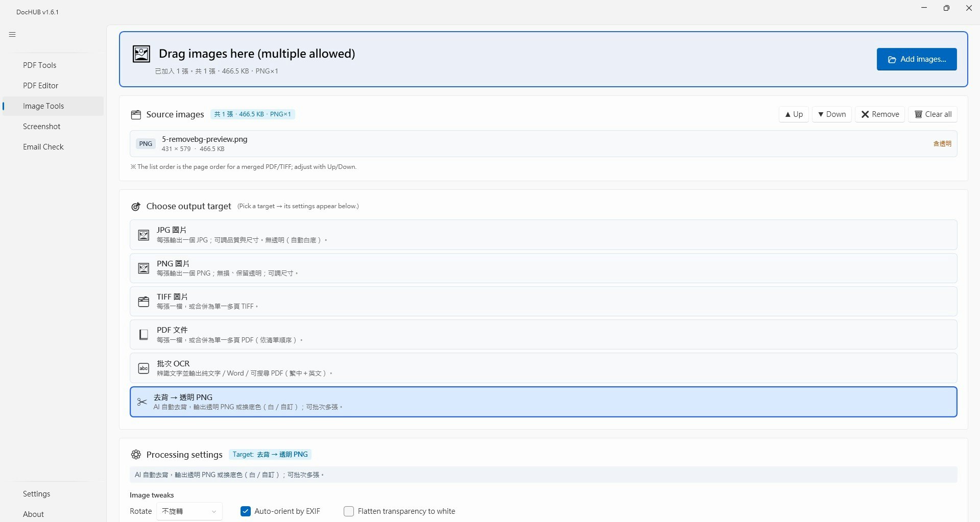Open About page from sidebar
Image resolution: width=980 pixels, height=522 pixels.
pos(54,514)
